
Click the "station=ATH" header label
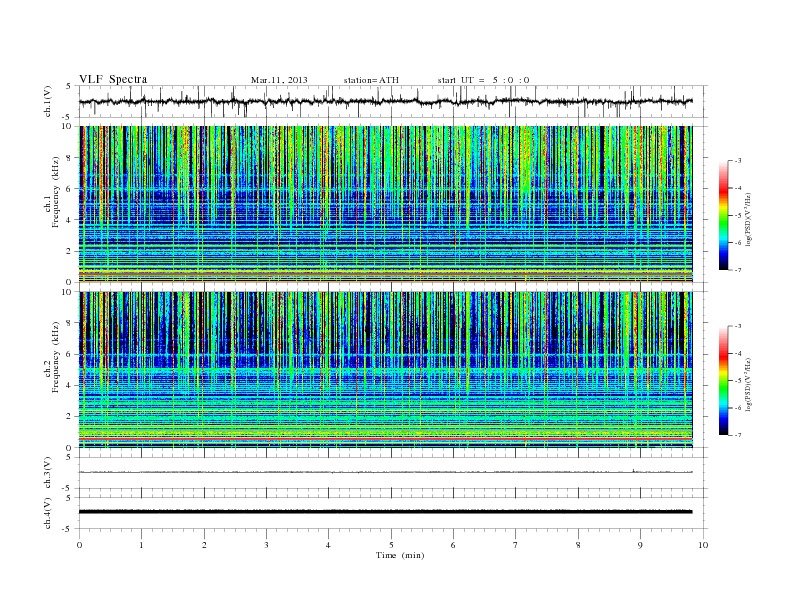click(371, 80)
